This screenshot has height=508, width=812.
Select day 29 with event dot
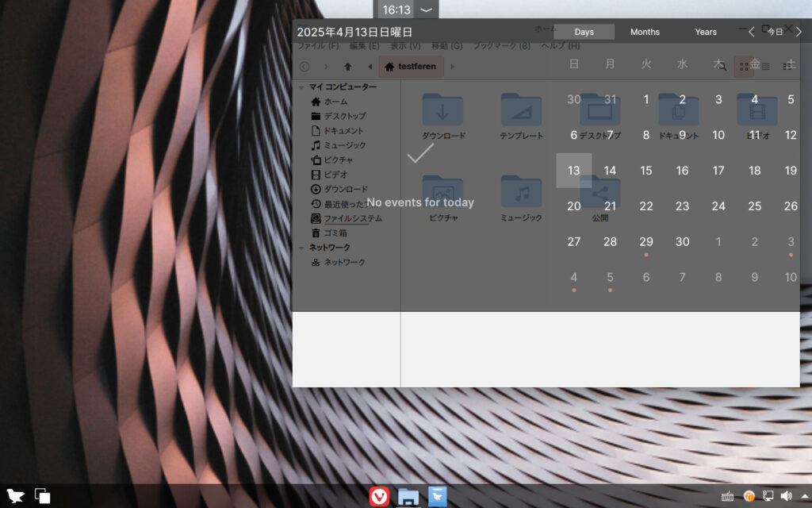(x=645, y=242)
